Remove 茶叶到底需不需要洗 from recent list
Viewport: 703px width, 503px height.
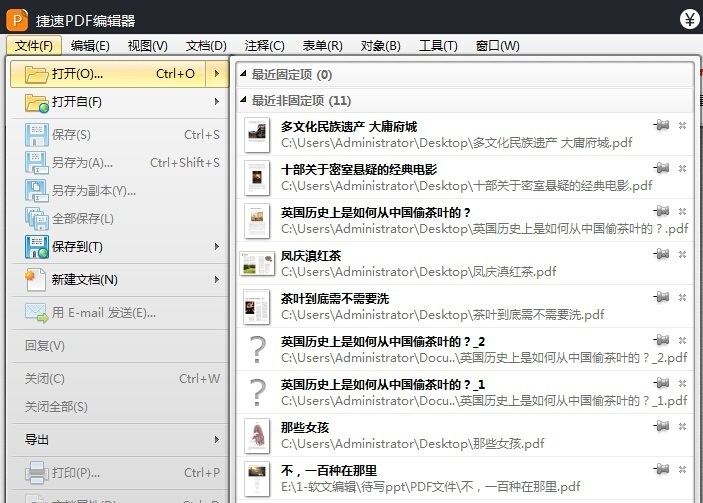pos(682,297)
